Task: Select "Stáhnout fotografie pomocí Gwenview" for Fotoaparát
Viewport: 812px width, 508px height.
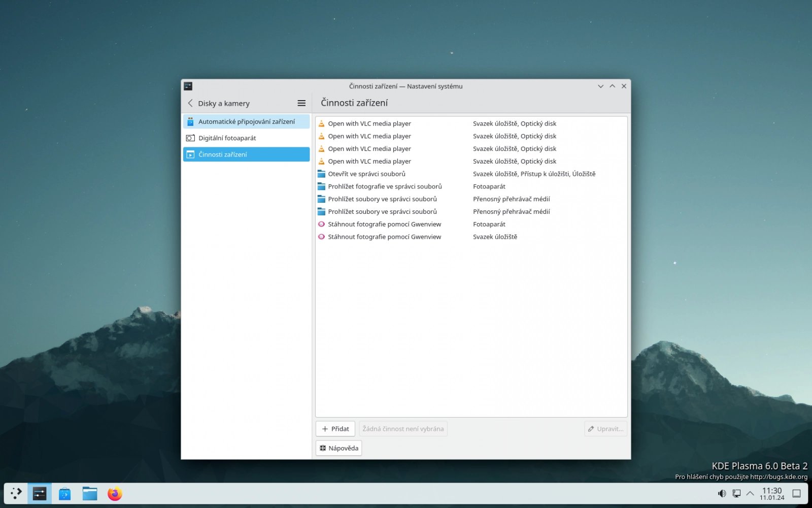Action: [384, 224]
